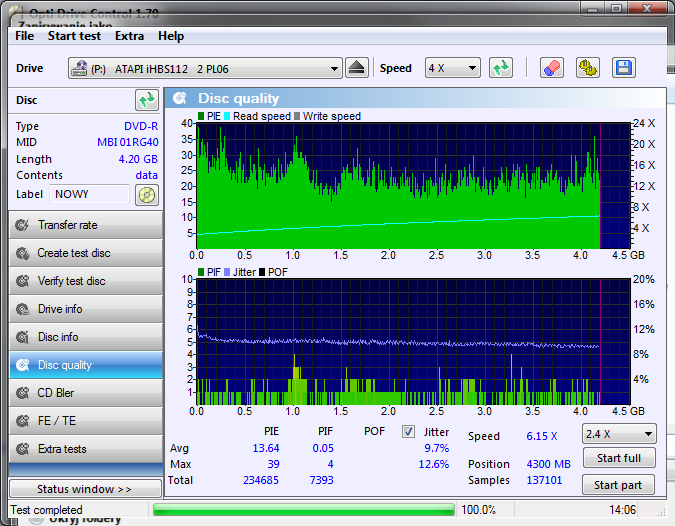Click the Speed value 6.15 X
The height and width of the screenshot is (526, 675).
542,436
